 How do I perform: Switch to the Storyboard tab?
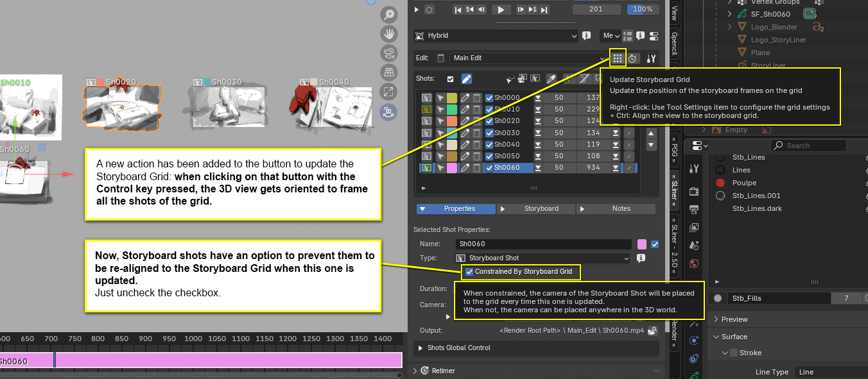(535, 209)
